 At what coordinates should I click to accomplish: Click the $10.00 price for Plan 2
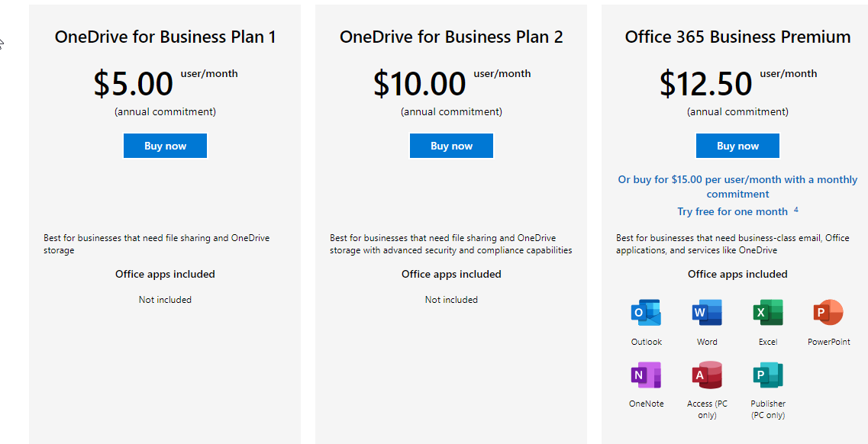[419, 84]
